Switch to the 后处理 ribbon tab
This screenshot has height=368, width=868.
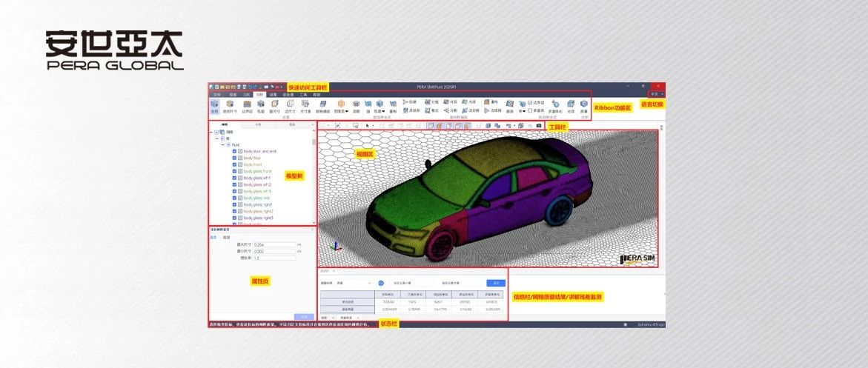pyautogui.click(x=288, y=95)
